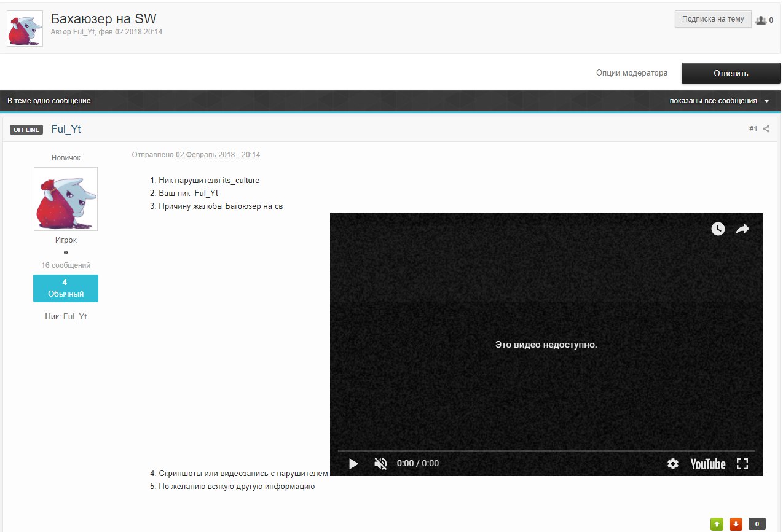
Task: Click 'Подписка на тему' button
Action: [x=712, y=19]
